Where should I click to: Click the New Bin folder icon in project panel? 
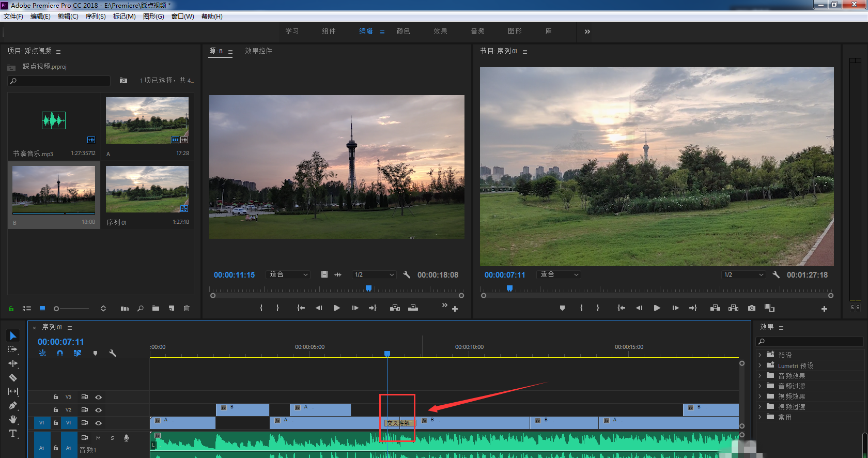pos(156,309)
